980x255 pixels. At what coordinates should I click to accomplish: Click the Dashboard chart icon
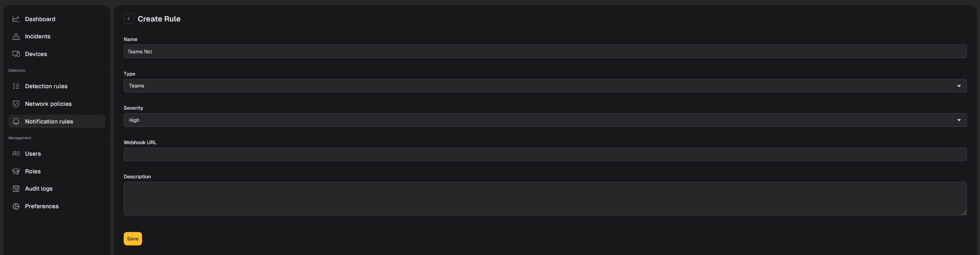16,19
